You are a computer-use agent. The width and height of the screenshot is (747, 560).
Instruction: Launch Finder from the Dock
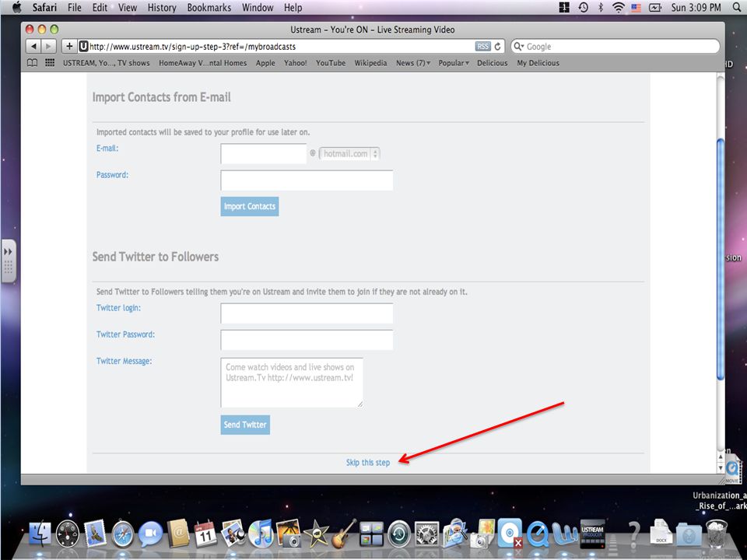tap(40, 534)
